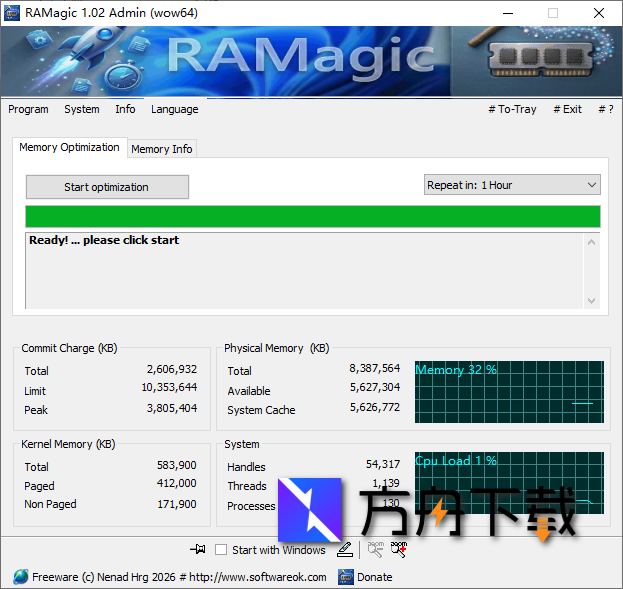Viewport: 623px width, 589px height.
Task: Click the Cpu Load 1 % graph
Action: click(x=509, y=483)
